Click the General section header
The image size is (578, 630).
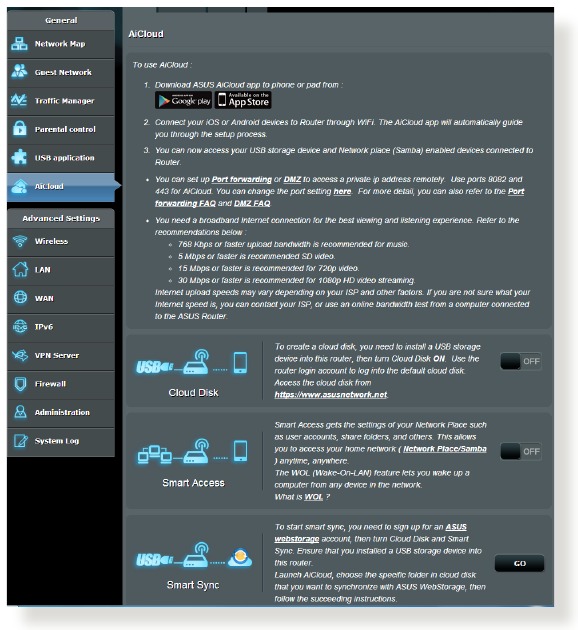tap(61, 20)
